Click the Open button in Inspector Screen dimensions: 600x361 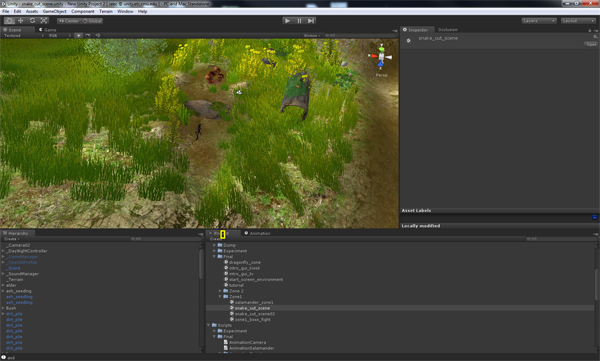pyautogui.click(x=591, y=44)
